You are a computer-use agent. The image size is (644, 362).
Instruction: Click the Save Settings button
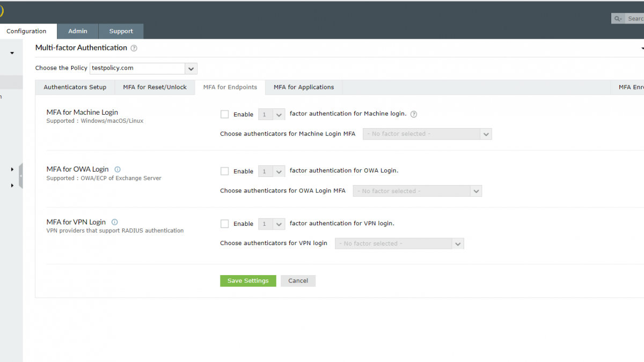click(248, 281)
